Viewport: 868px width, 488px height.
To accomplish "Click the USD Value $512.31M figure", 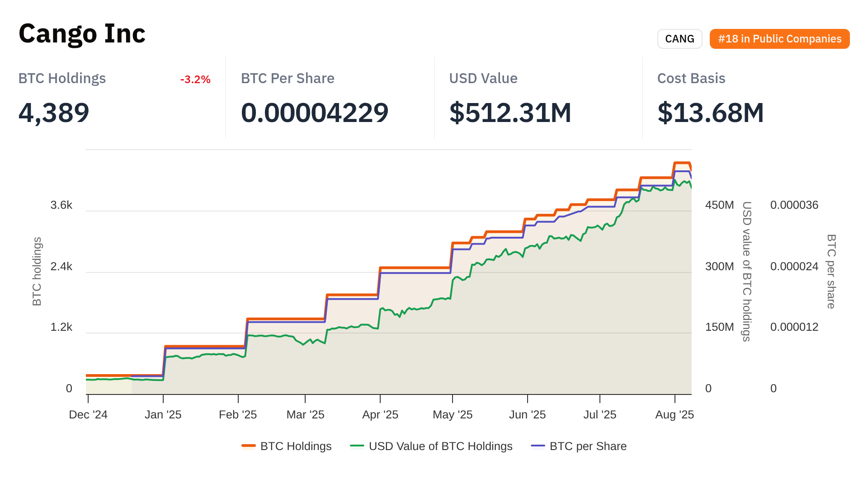I will [510, 113].
